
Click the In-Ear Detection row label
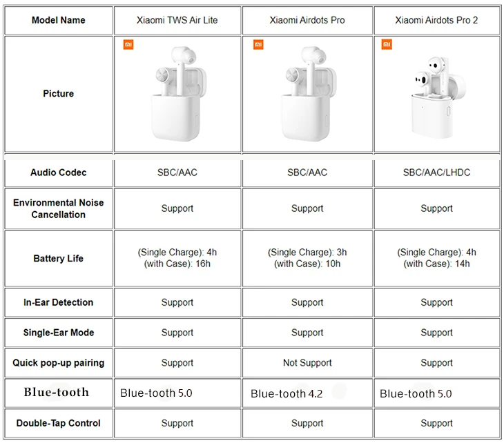click(x=59, y=302)
